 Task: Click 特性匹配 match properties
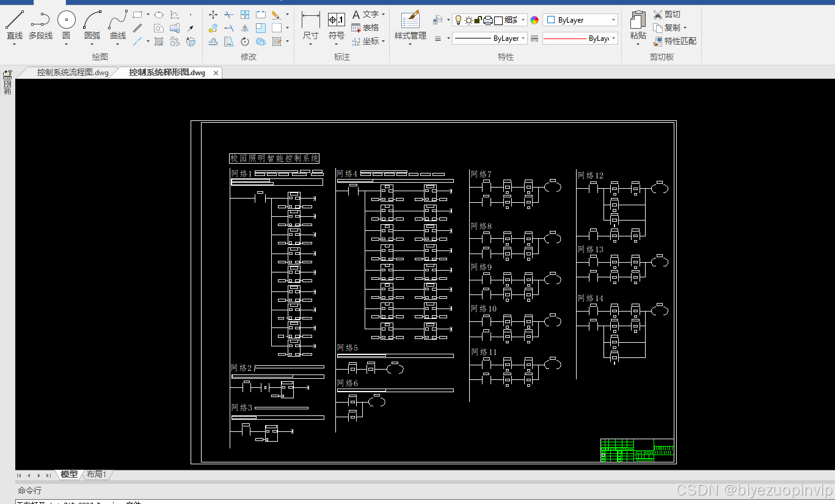674,41
